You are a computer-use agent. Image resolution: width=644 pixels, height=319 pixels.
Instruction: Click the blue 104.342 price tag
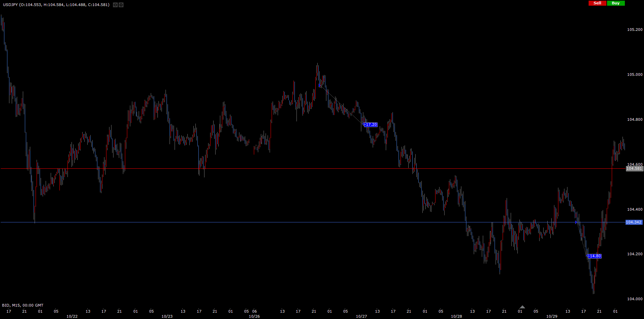634,222
